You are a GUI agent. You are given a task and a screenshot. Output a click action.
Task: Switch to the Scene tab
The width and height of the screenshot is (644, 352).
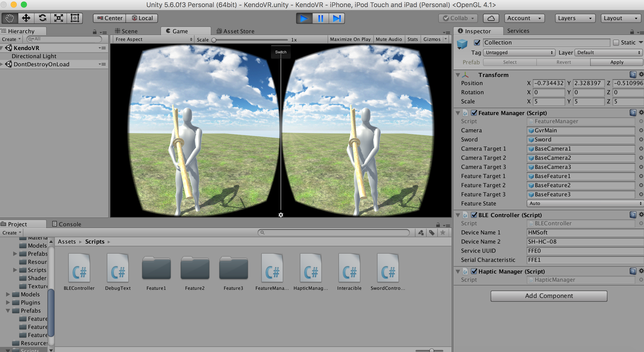coord(126,31)
